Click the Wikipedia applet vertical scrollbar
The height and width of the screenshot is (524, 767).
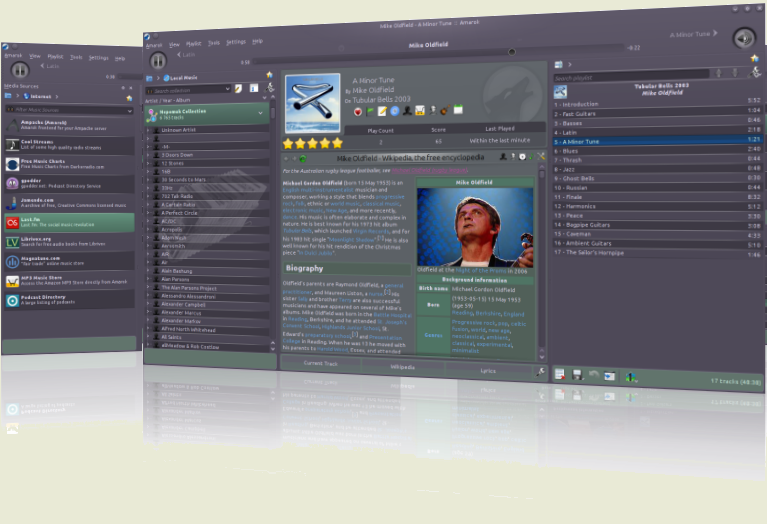click(x=541, y=261)
